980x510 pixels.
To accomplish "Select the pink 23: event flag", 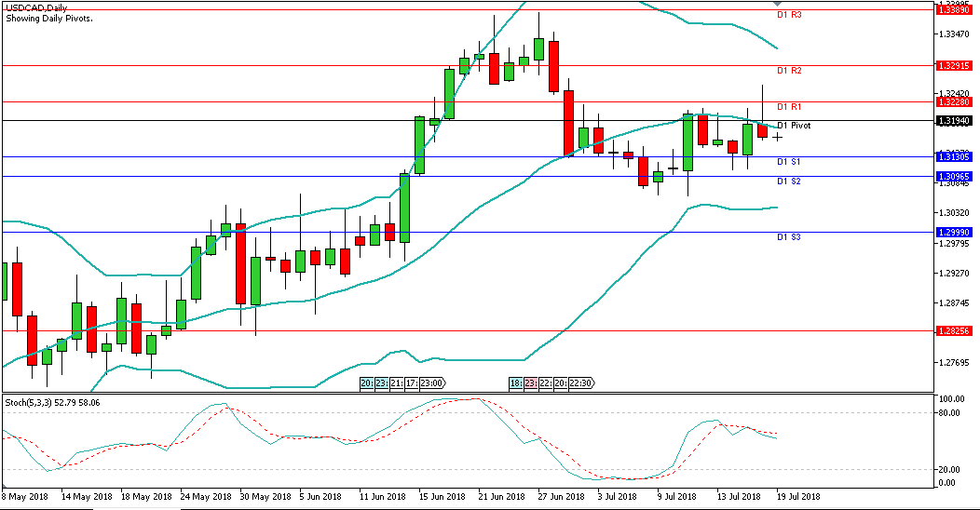I will (531, 382).
